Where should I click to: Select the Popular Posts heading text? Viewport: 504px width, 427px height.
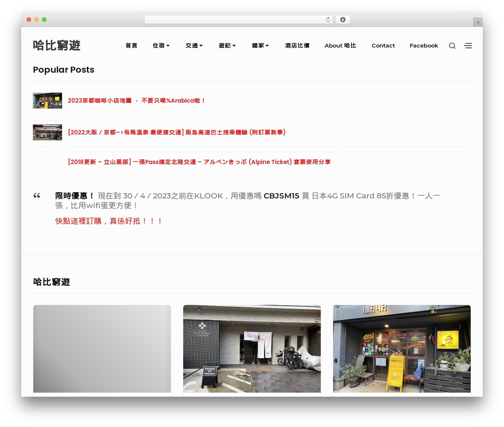coord(64,70)
